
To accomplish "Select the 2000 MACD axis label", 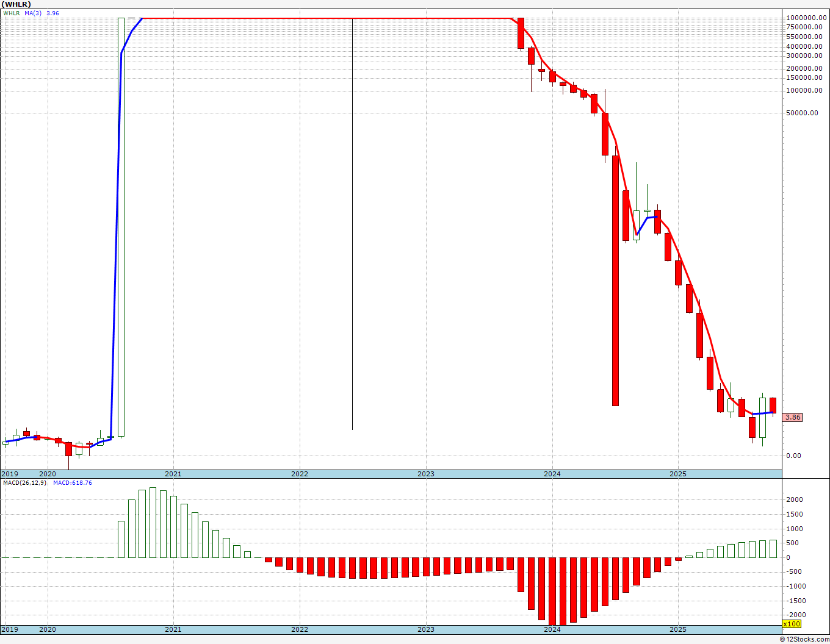I will click(793, 500).
